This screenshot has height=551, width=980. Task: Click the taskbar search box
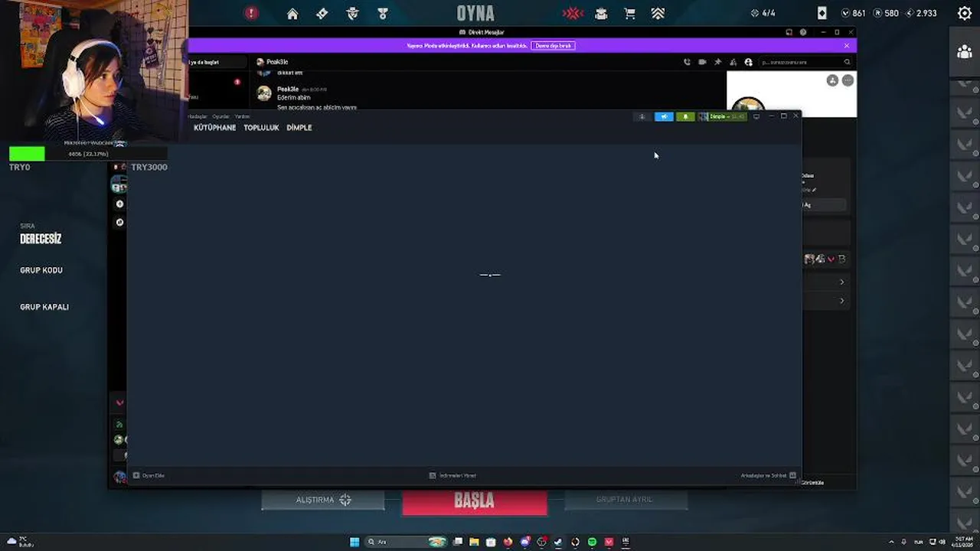coord(407,542)
